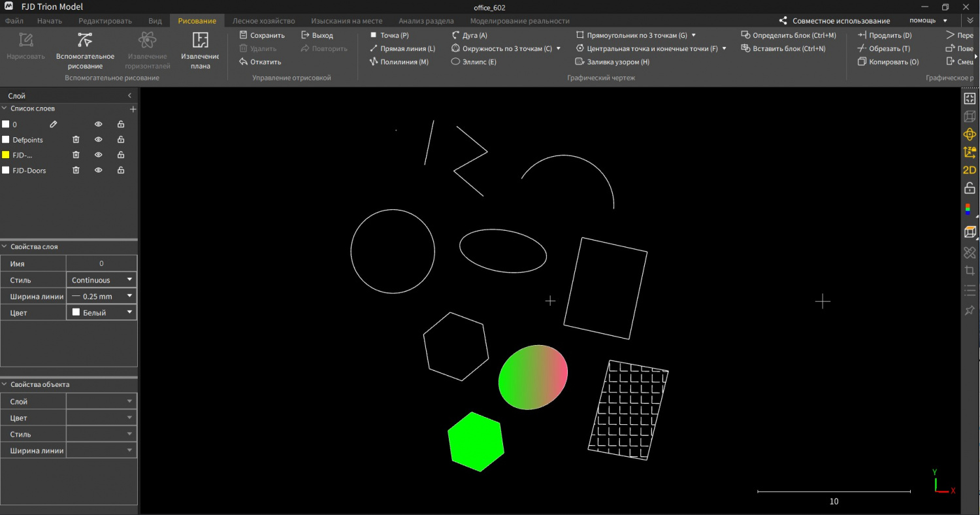Image resolution: width=980 pixels, height=515 pixels.
Task: Click the 2D view icon in right toolbar
Action: (x=970, y=170)
